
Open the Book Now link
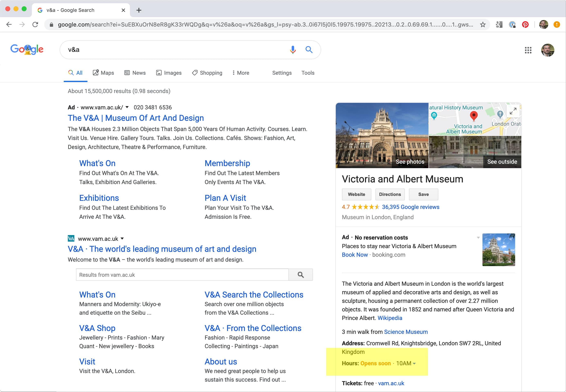(355, 255)
